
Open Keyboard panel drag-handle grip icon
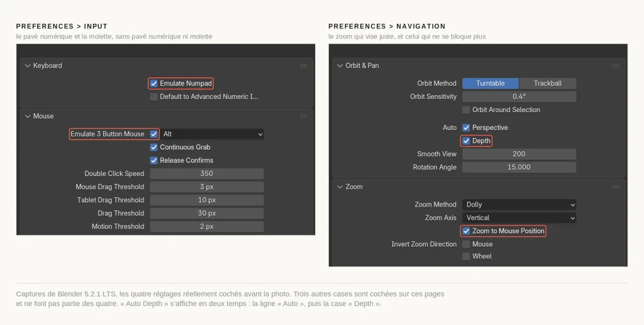(x=304, y=66)
